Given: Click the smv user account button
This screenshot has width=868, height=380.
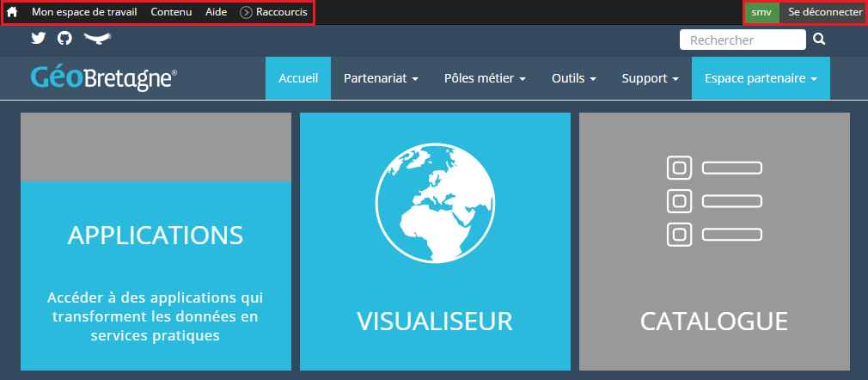Looking at the screenshot, I should [x=761, y=12].
